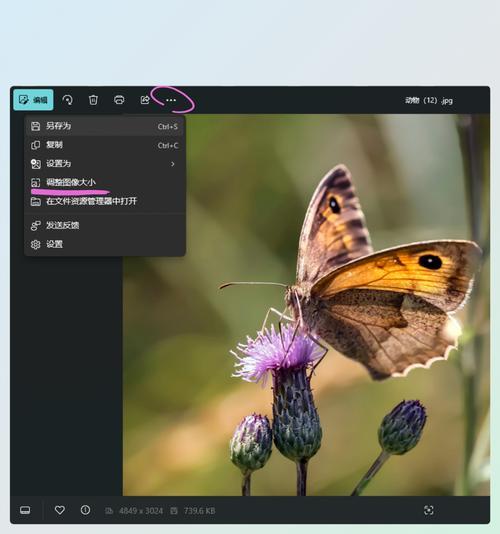The image size is (500, 534).
Task: Open the three-dot more options menu
Action: point(171,100)
